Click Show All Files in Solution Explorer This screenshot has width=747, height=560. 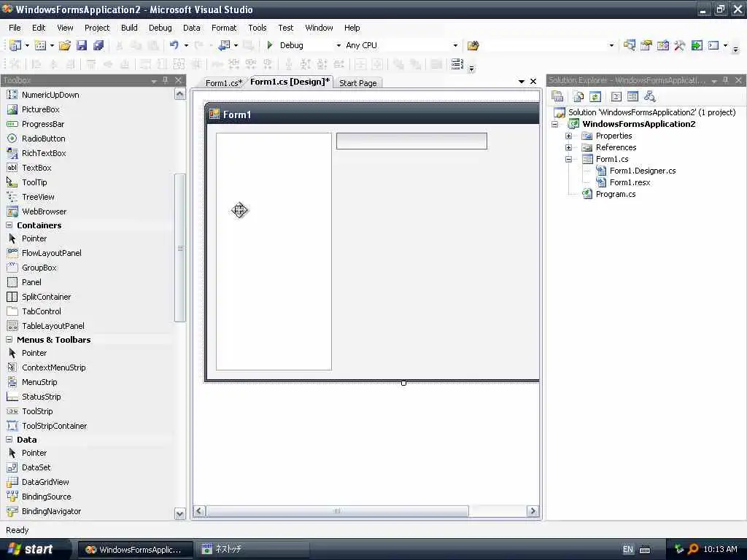coord(578,97)
